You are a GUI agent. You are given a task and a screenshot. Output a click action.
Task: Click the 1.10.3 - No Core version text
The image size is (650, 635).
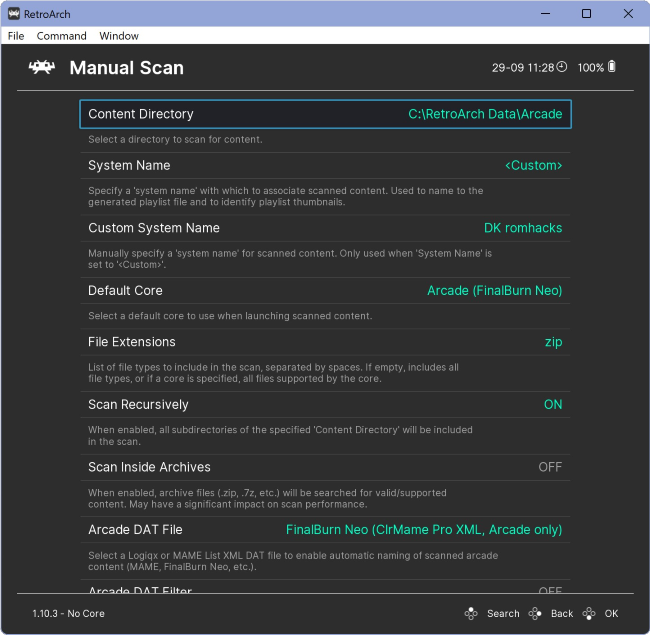(x=68, y=613)
